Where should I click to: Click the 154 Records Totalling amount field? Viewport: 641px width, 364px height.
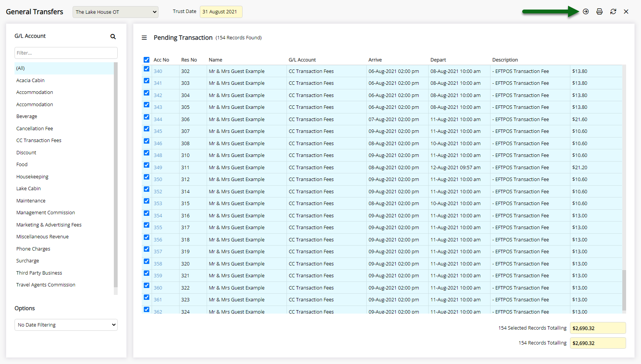click(598, 343)
